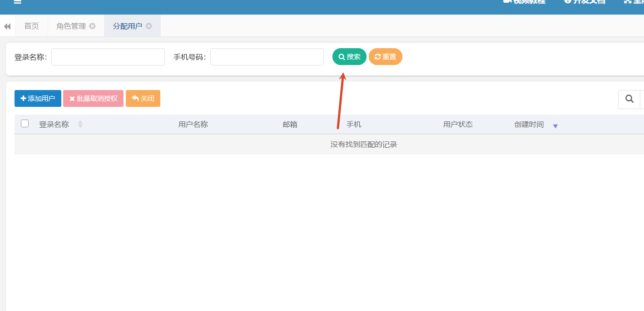Switch to the 首页 tab
This screenshot has width=644, height=311.
[31, 26]
